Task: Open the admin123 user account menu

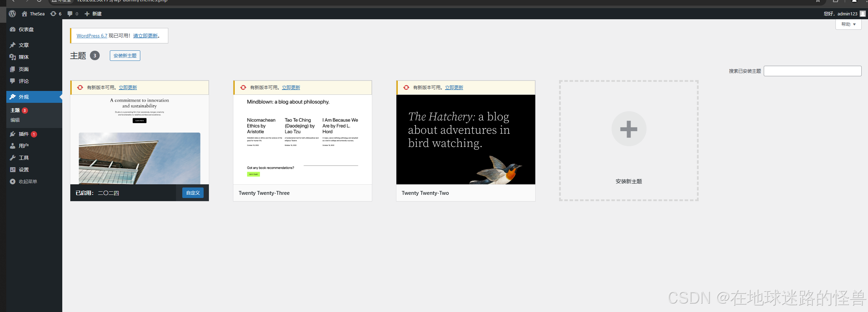Action: pos(844,14)
